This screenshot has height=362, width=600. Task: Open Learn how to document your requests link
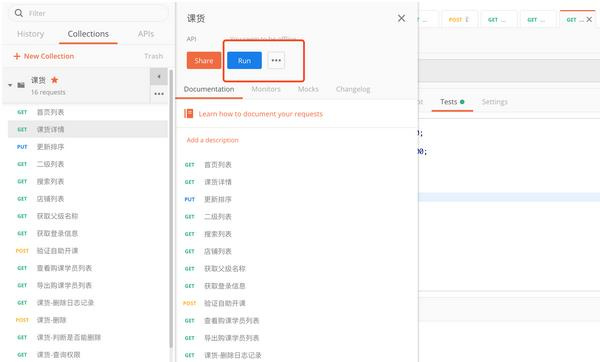tap(261, 114)
